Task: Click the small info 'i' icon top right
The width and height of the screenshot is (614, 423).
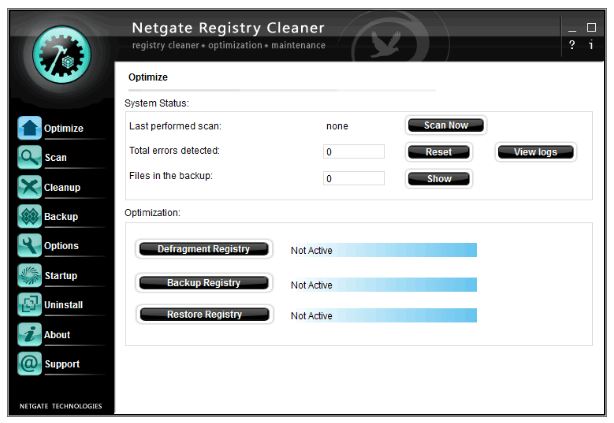Action: 591,45
